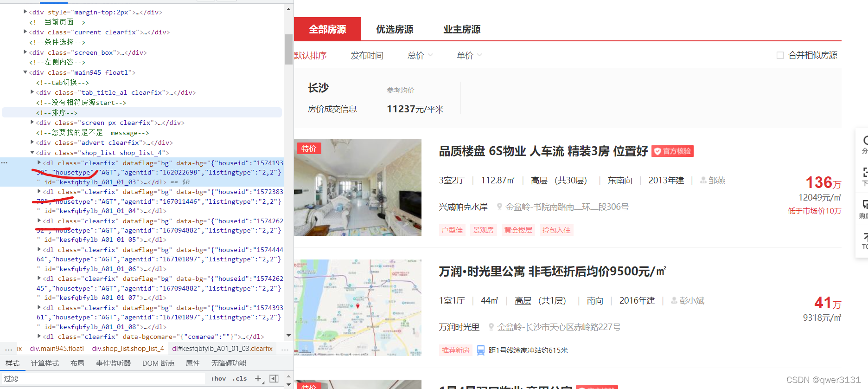Expand the screen_px clearfix div node
868x389 pixels.
pyautogui.click(x=32, y=123)
